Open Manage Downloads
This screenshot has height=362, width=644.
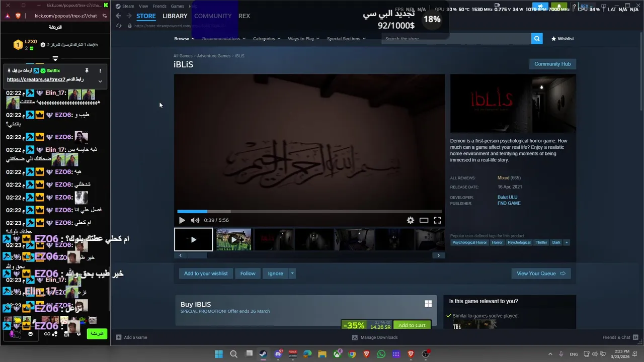[x=375, y=337]
